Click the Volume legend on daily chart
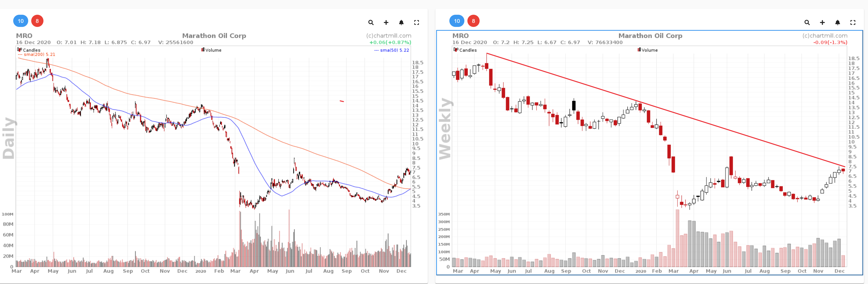Image resolution: width=868 pixels, height=284 pixels. coord(211,50)
